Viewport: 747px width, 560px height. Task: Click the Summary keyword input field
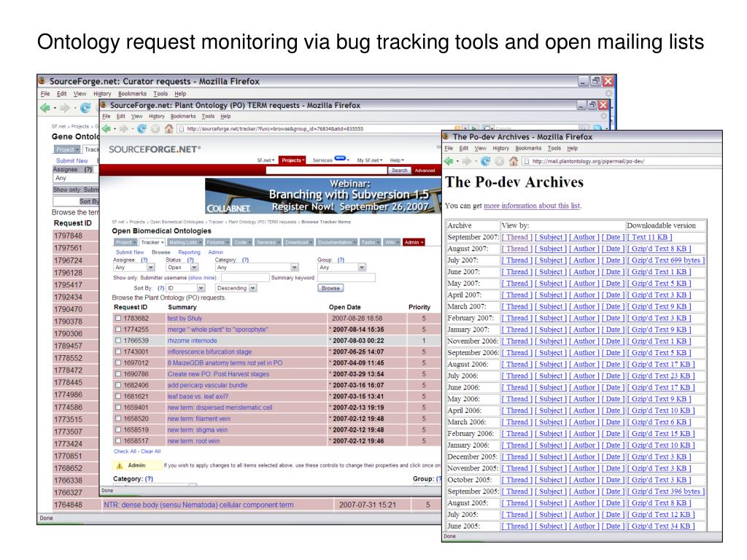click(x=345, y=278)
